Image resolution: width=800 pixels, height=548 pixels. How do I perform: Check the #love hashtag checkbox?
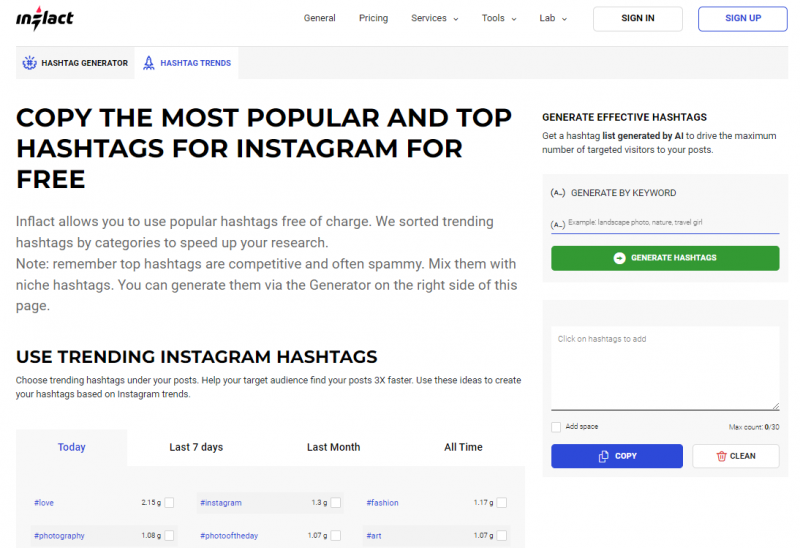tap(169, 503)
